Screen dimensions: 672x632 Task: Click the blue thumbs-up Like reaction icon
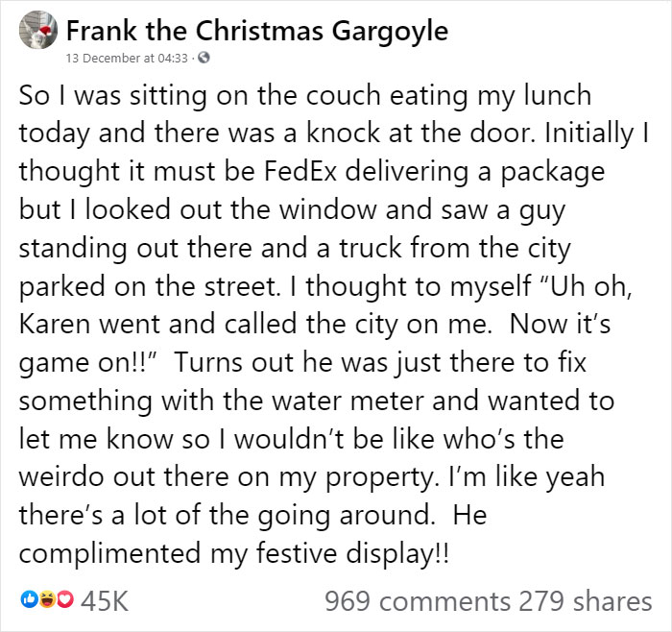tap(29, 599)
